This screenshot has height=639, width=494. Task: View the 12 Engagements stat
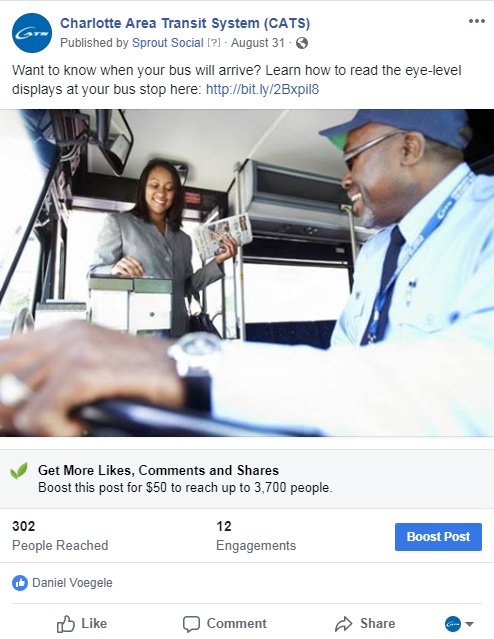pyautogui.click(x=256, y=536)
